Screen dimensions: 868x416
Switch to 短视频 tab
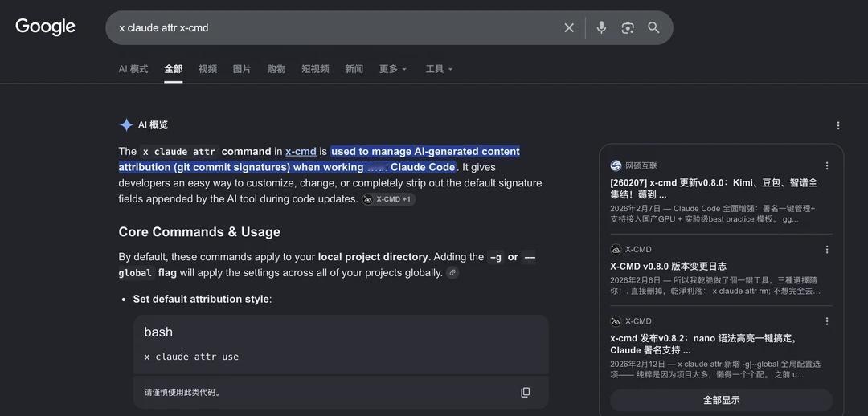[x=315, y=69]
